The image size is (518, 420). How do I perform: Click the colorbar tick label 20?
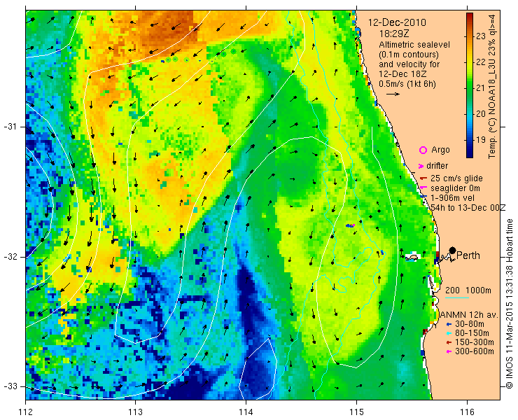pyautogui.click(x=480, y=114)
